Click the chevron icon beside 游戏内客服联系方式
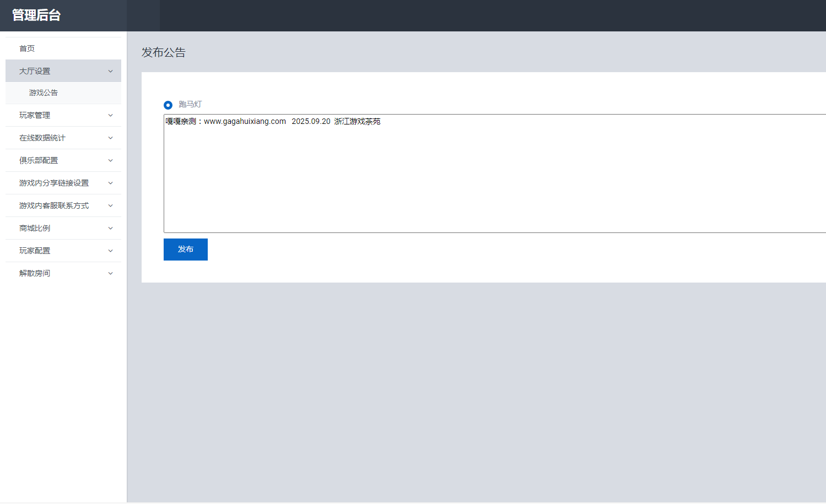 (110, 205)
